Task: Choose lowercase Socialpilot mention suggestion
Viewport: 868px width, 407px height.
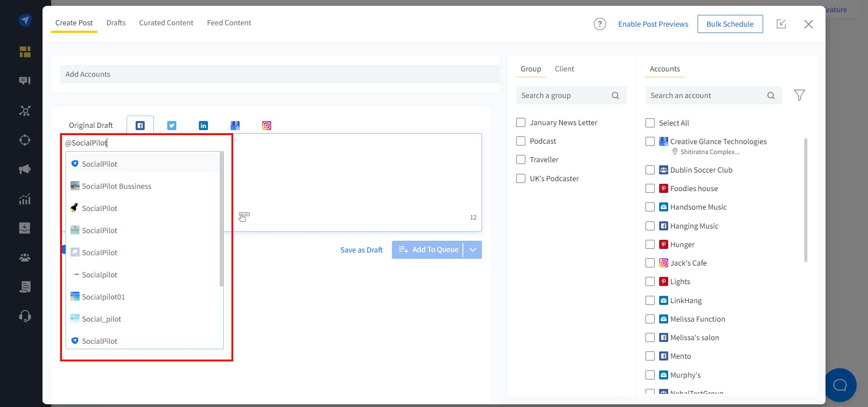Action: point(143,275)
